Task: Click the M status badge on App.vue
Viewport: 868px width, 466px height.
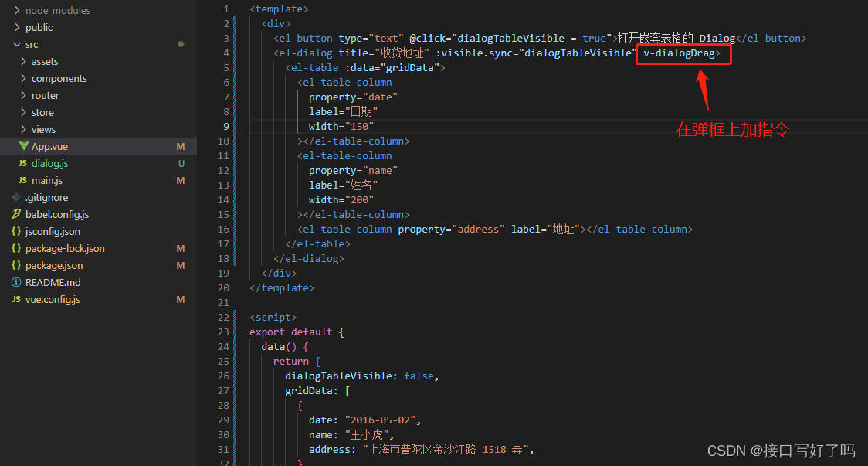Action: pos(181,146)
